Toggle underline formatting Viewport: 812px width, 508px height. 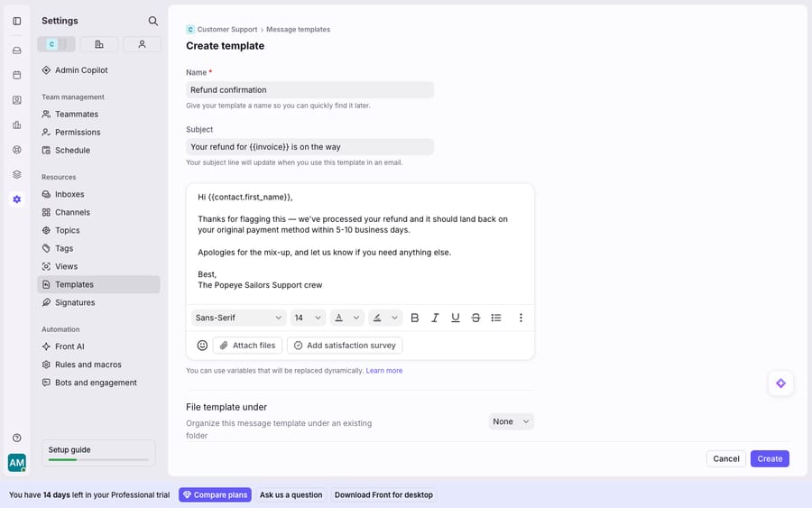pyautogui.click(x=456, y=318)
